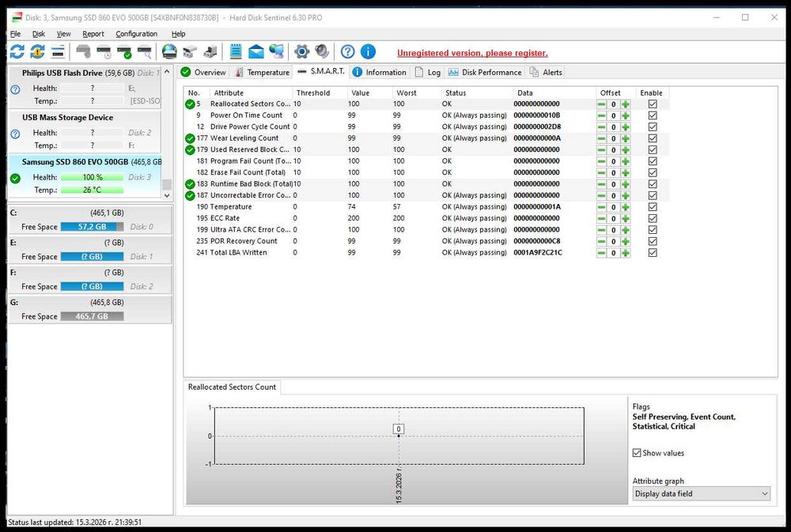
Task: Open the Attribute graph dropdown
Action: 701,493
